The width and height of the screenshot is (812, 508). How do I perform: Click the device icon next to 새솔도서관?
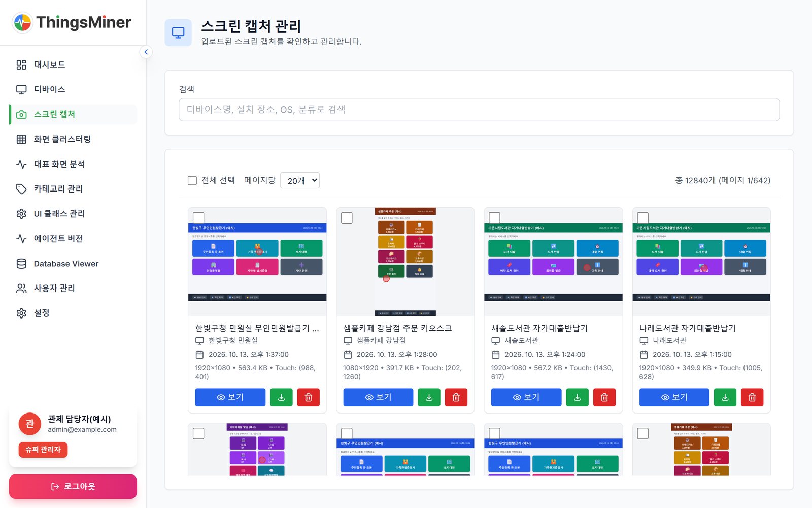point(495,341)
